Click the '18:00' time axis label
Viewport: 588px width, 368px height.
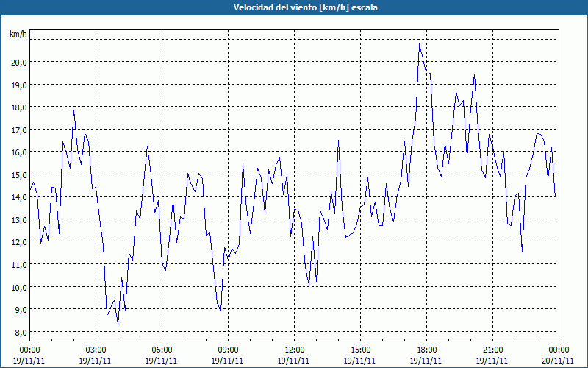tap(427, 350)
